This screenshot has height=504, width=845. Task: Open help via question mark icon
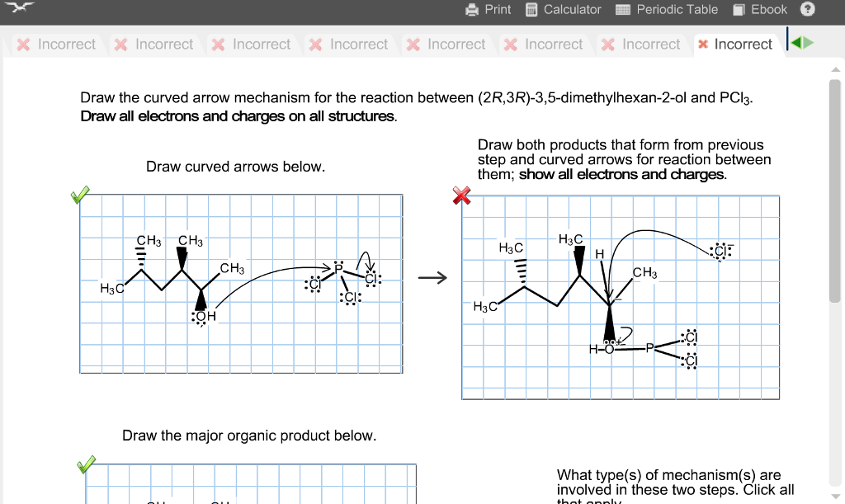[807, 9]
